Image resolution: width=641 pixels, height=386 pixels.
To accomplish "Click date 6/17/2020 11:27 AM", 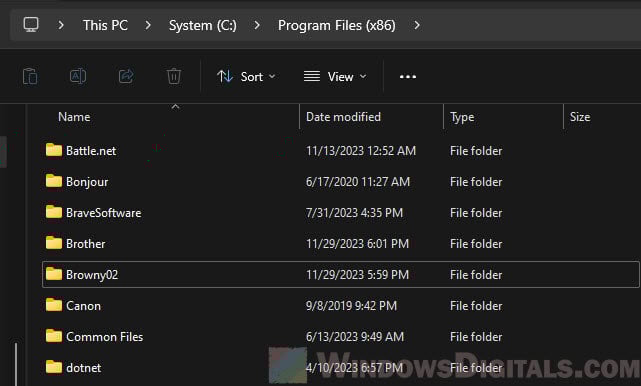I will [x=358, y=182].
